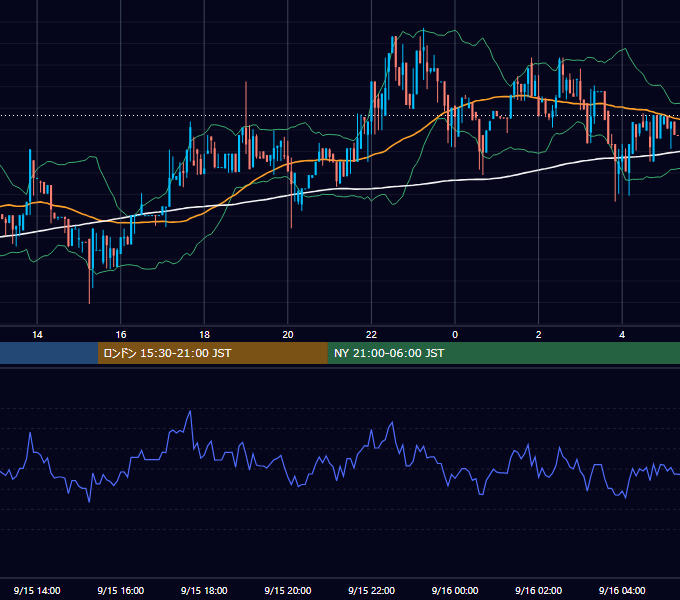Click the 9/16 02:00 date label
Screen dimensions: 680x600
point(539,590)
